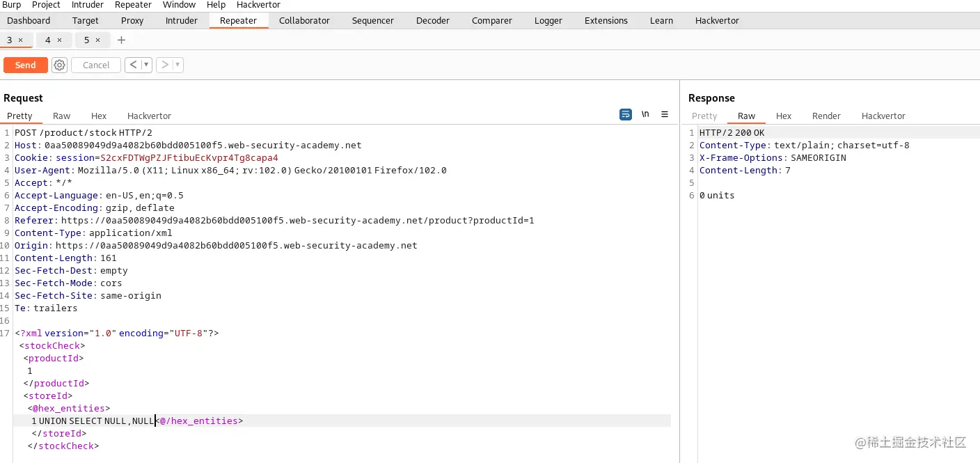
Task: Switch to the Hackvertor tool tab
Action: pyautogui.click(x=717, y=20)
